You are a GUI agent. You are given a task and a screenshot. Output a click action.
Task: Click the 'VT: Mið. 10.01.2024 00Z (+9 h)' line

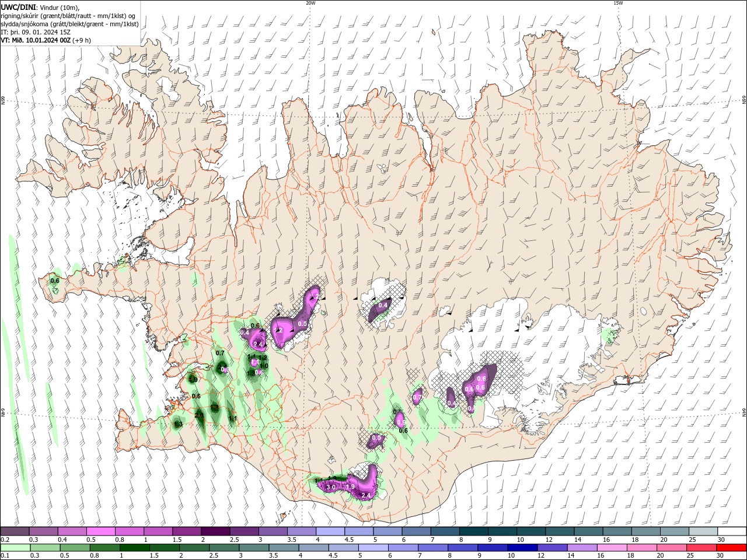[x=46, y=40]
